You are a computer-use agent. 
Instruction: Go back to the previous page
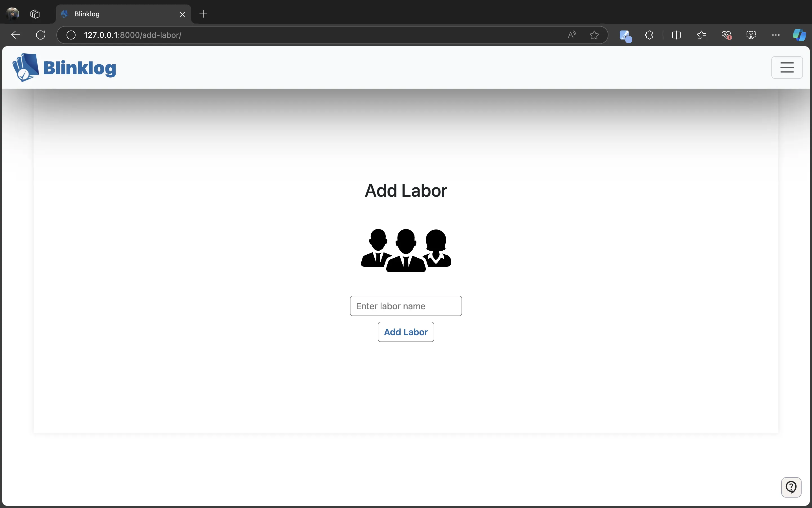[16, 35]
